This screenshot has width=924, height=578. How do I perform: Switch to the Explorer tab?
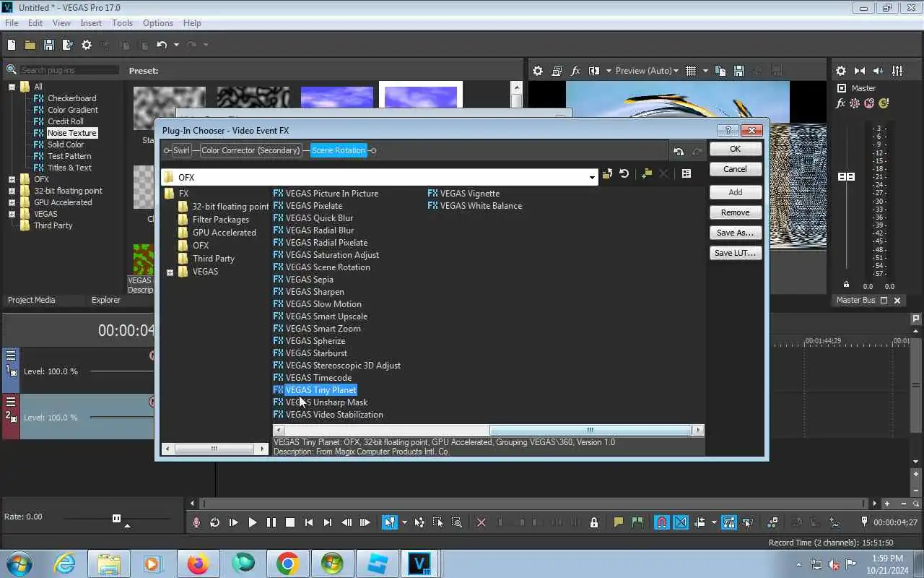pyautogui.click(x=106, y=300)
